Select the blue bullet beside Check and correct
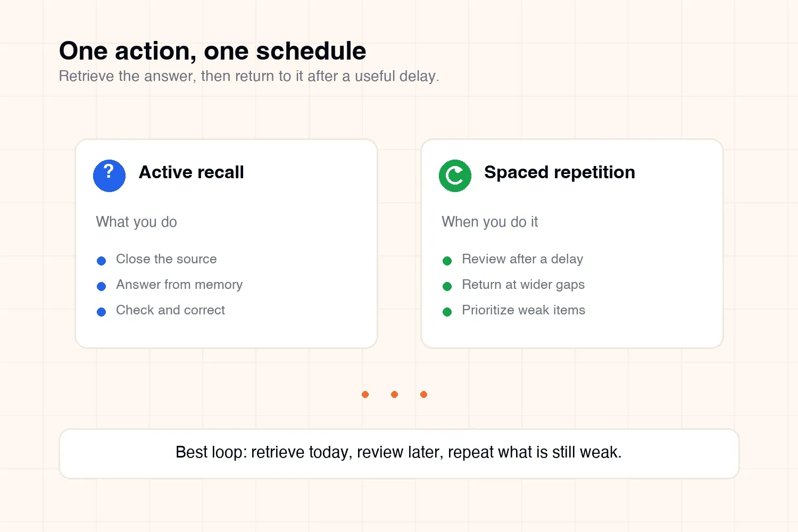Screen dimensions: 798x532 pyautogui.click(x=101, y=312)
